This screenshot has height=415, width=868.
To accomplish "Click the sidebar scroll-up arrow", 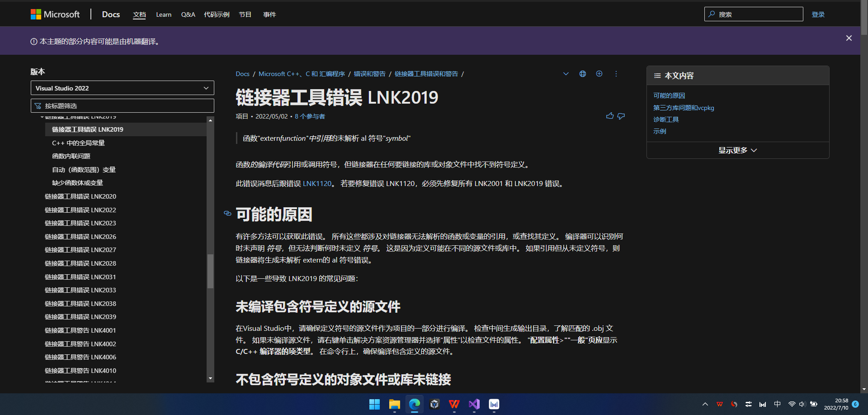I will pos(210,120).
